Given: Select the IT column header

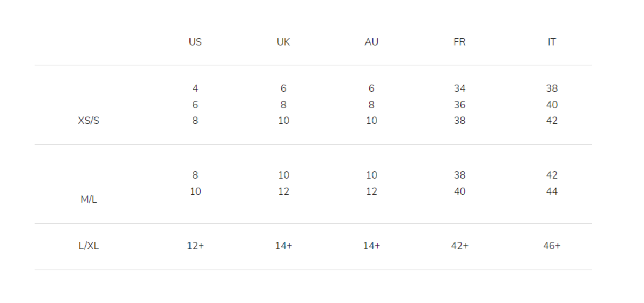Looking at the screenshot, I should [x=552, y=42].
